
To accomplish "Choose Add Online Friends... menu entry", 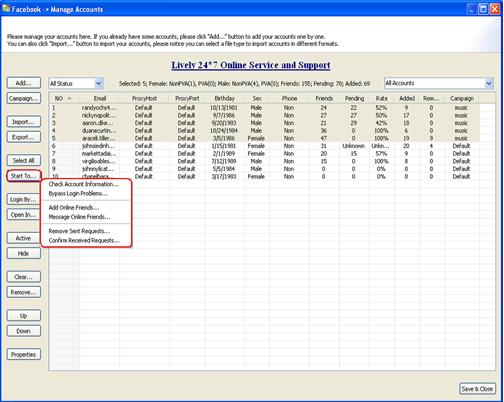I will [86, 207].
